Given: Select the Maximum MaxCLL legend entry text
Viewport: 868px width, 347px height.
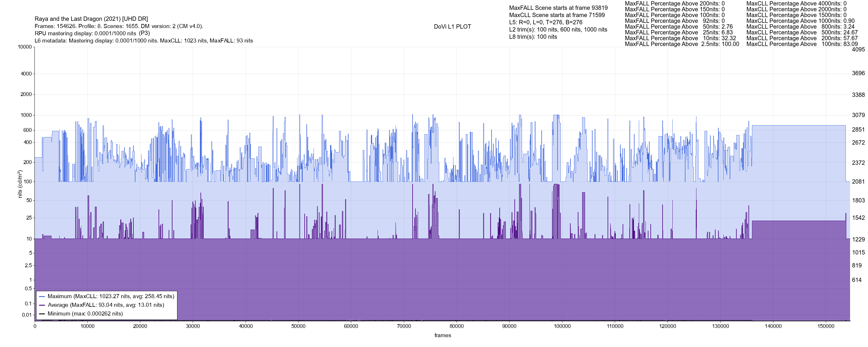Looking at the screenshot, I should [x=111, y=296].
